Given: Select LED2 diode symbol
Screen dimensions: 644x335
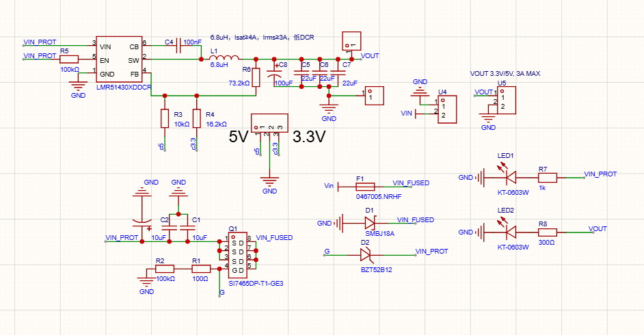Looking at the screenshot, I should point(510,232).
